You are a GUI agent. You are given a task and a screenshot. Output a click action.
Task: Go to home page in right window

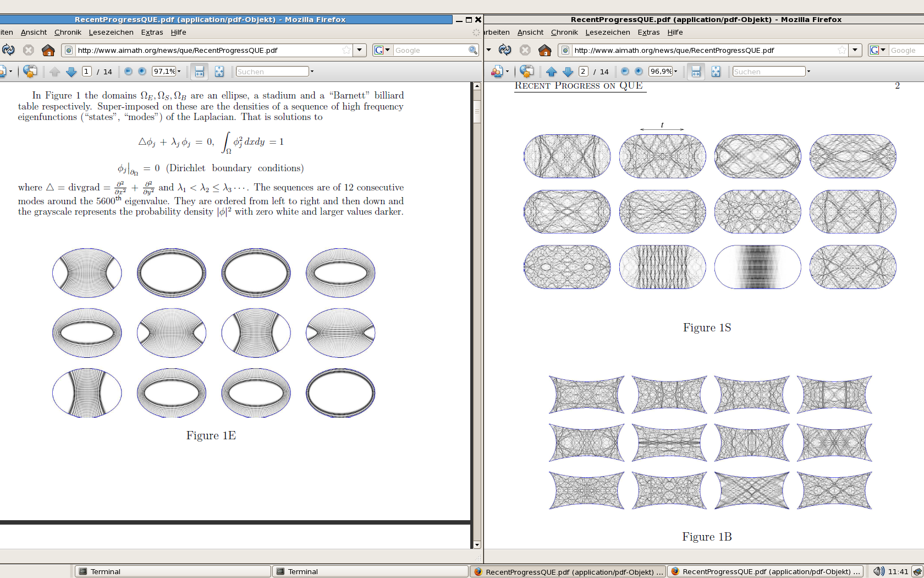click(x=544, y=50)
